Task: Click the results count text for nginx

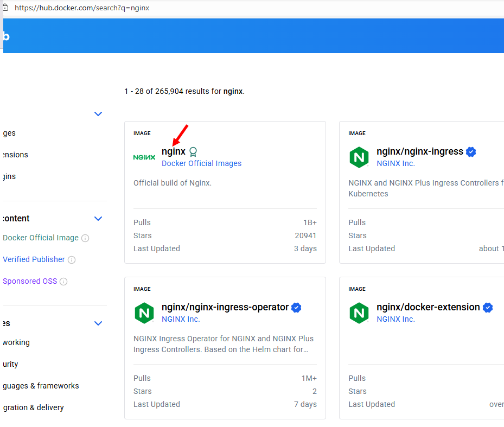Action: coord(184,91)
